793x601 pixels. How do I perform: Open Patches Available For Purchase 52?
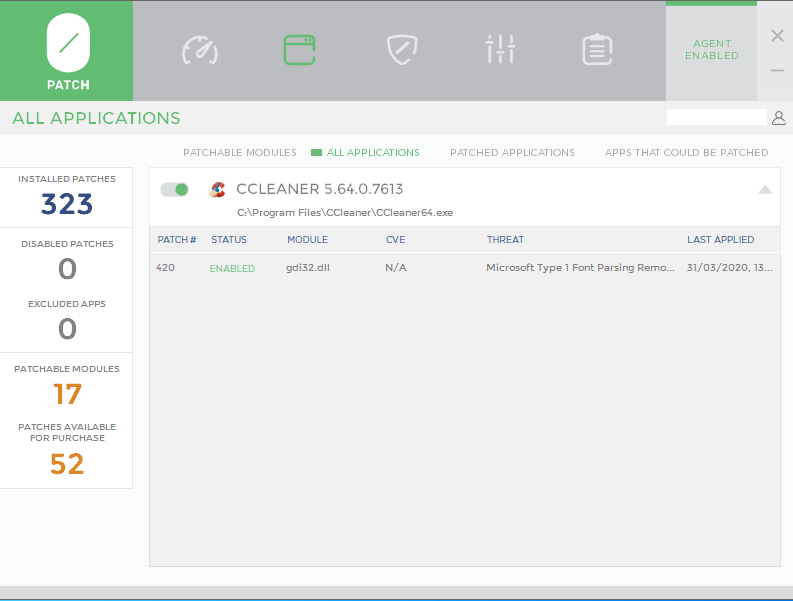[x=67, y=451]
